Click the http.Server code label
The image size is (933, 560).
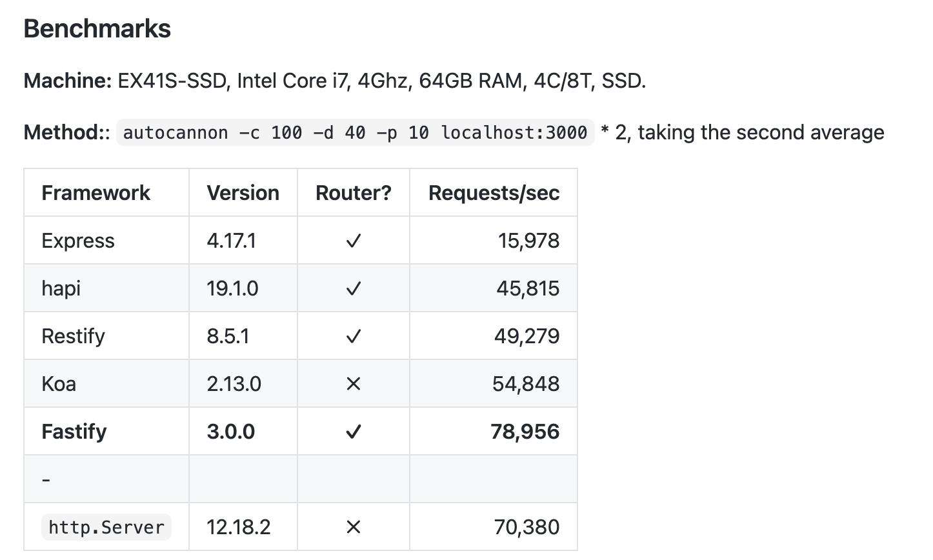(x=106, y=527)
